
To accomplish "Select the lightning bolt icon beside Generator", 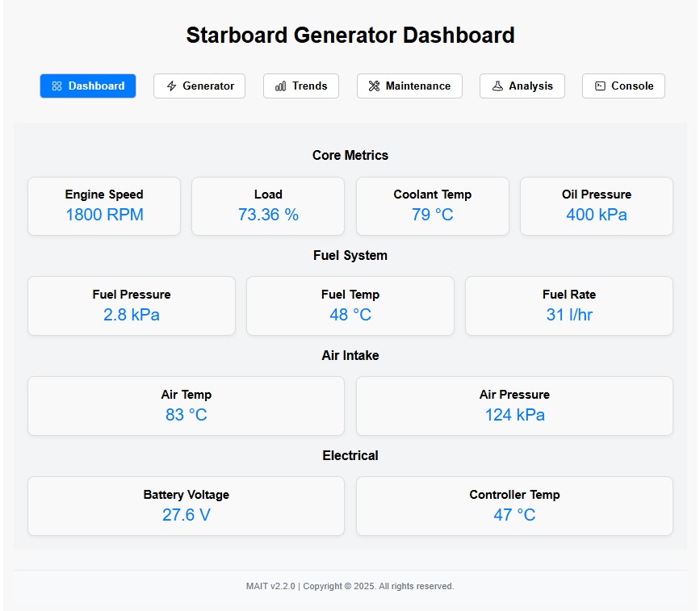I will click(x=171, y=86).
